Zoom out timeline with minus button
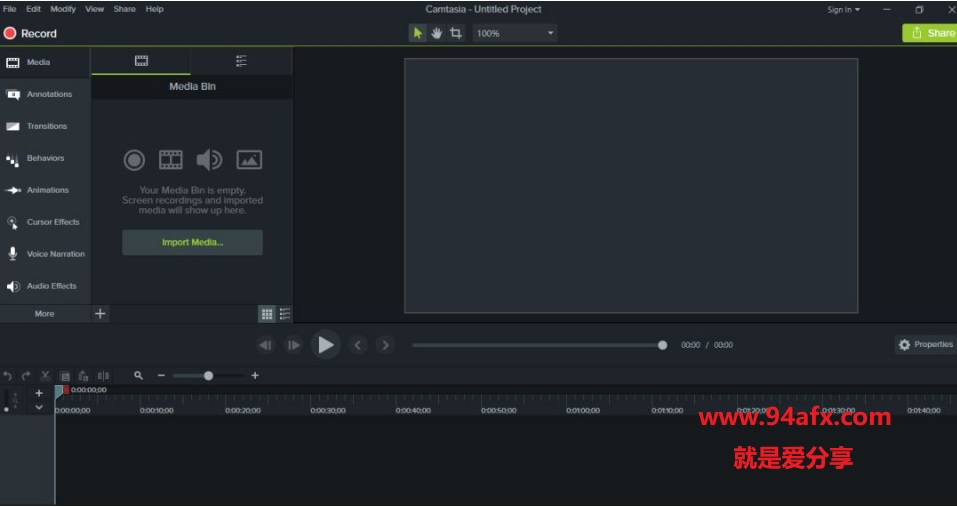The width and height of the screenshot is (957, 507). click(161, 376)
